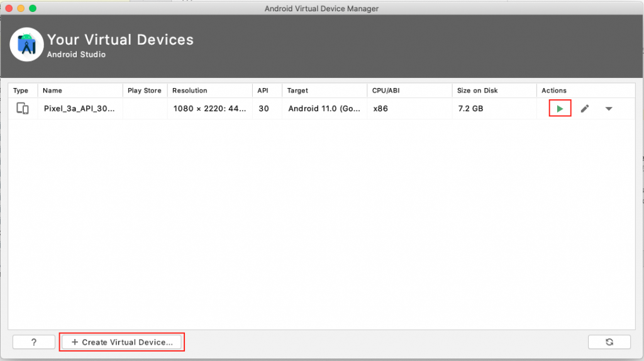Viewport: 644px width, 361px height.
Task: Click the Create Virtual Device button
Action: [x=121, y=342]
